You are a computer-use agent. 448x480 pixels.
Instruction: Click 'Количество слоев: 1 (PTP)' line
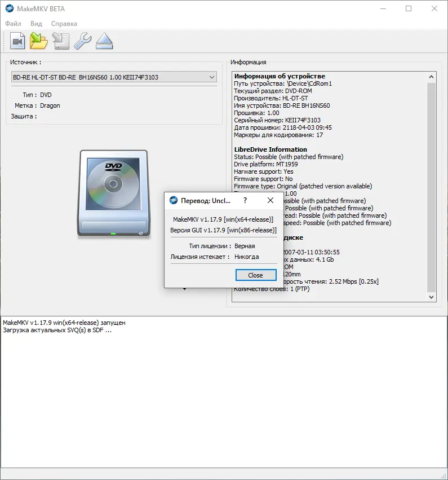point(272,289)
